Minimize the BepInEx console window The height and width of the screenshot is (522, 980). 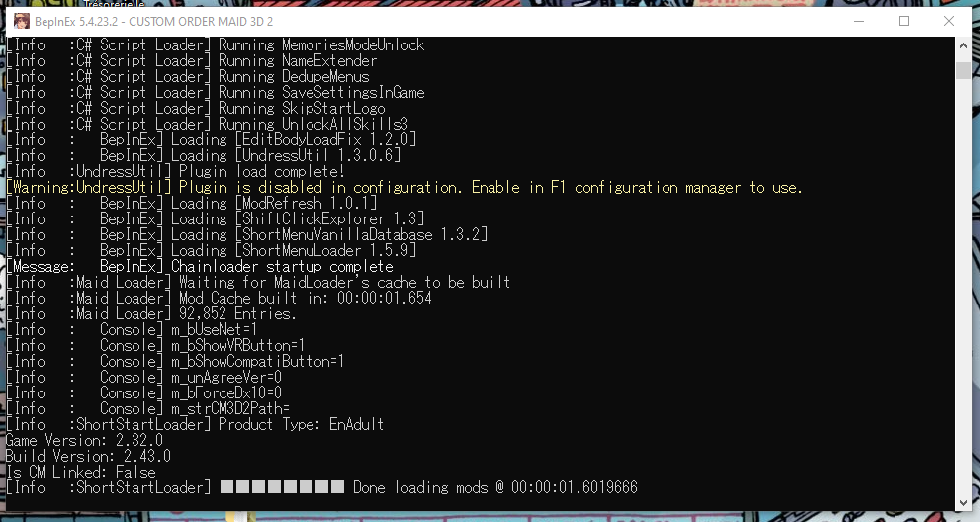[x=859, y=21]
